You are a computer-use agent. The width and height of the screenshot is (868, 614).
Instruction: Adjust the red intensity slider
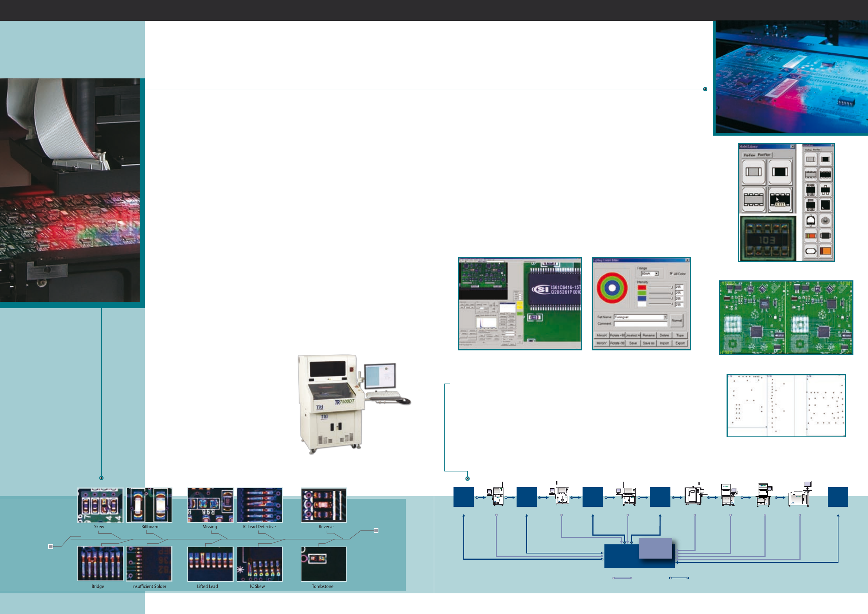(x=660, y=287)
